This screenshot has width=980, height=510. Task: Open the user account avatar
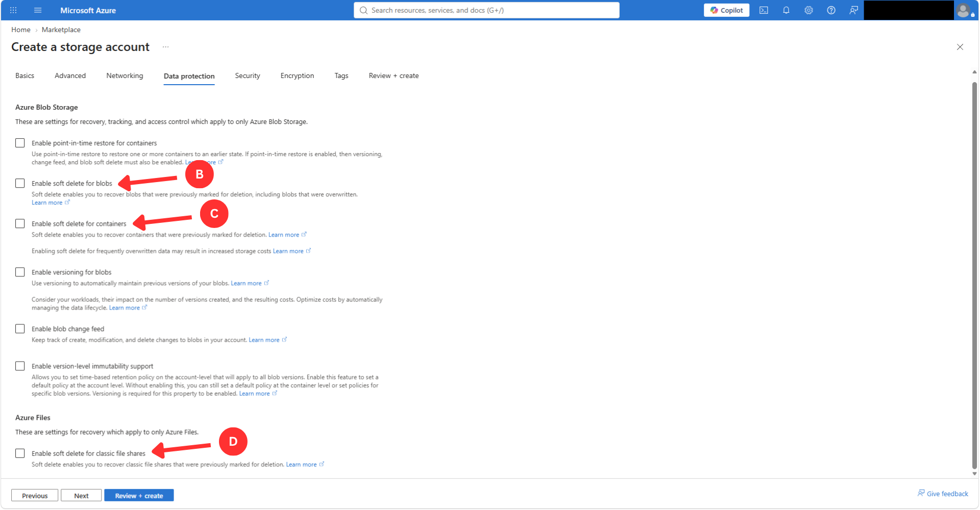click(964, 10)
